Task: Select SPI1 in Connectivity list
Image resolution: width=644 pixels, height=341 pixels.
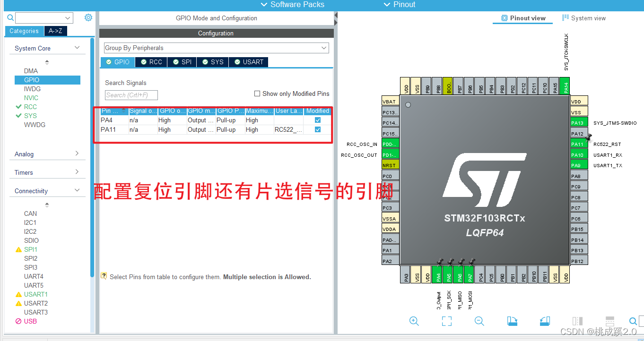Action: click(x=31, y=249)
